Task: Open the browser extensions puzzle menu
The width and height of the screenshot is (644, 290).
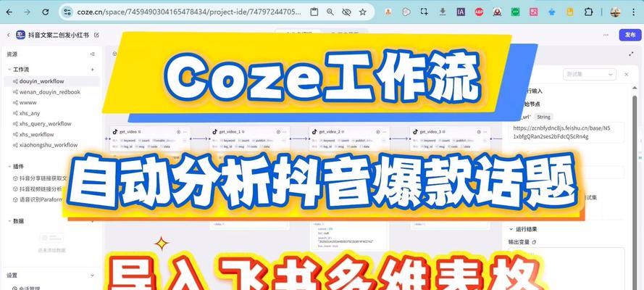Action: click(x=588, y=12)
